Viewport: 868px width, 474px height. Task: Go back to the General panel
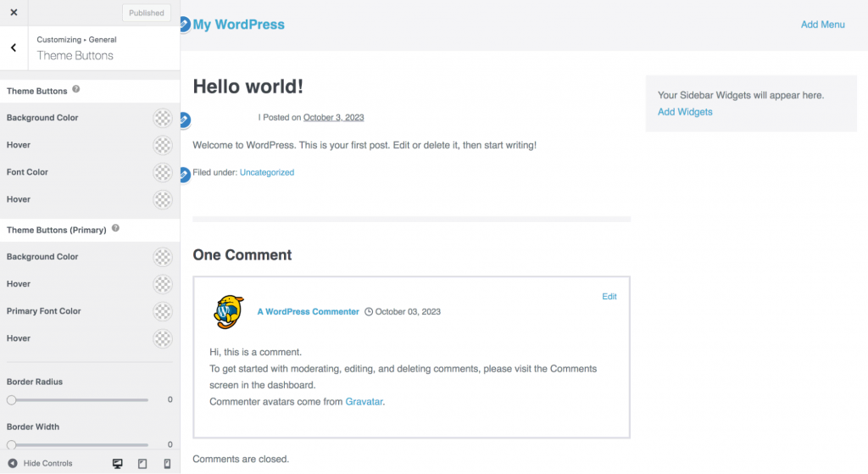coord(14,47)
